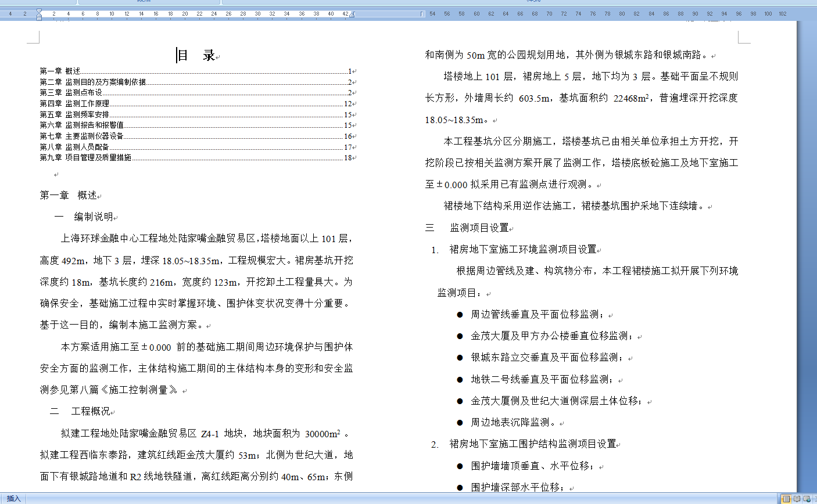
Task: Navigate to 第六章 监测报告和报警值 entry
Action: coord(81,125)
